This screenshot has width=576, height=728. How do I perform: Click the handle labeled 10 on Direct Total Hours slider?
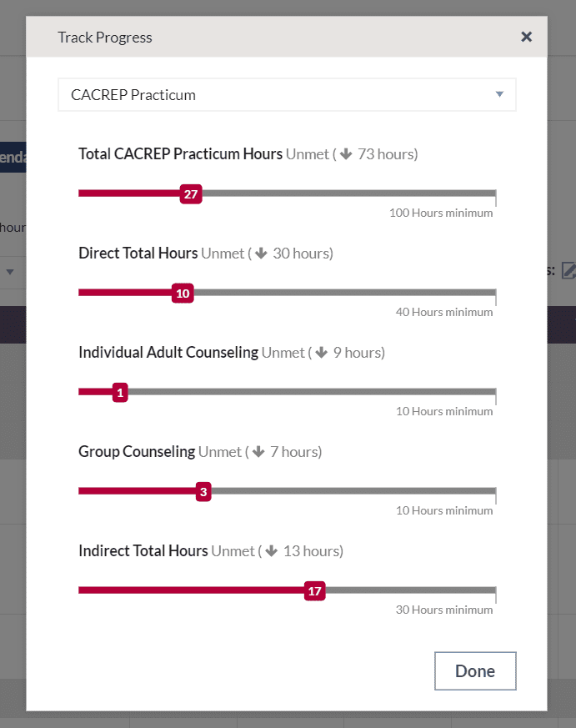coord(183,293)
